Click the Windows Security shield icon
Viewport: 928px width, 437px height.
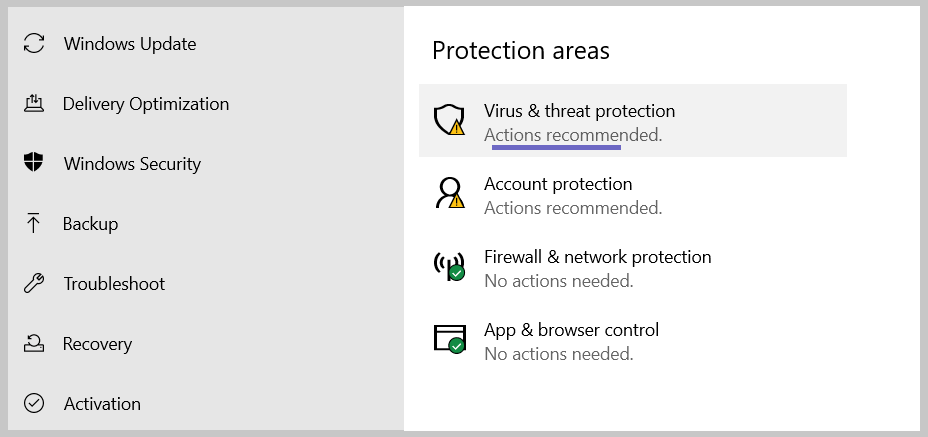[34, 162]
